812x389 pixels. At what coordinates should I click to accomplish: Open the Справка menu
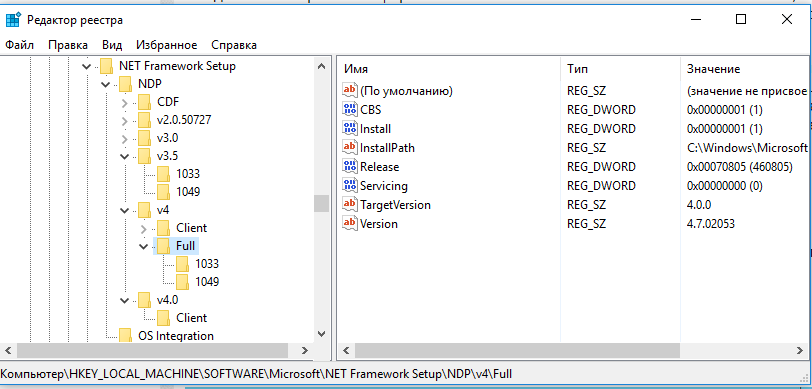point(234,45)
